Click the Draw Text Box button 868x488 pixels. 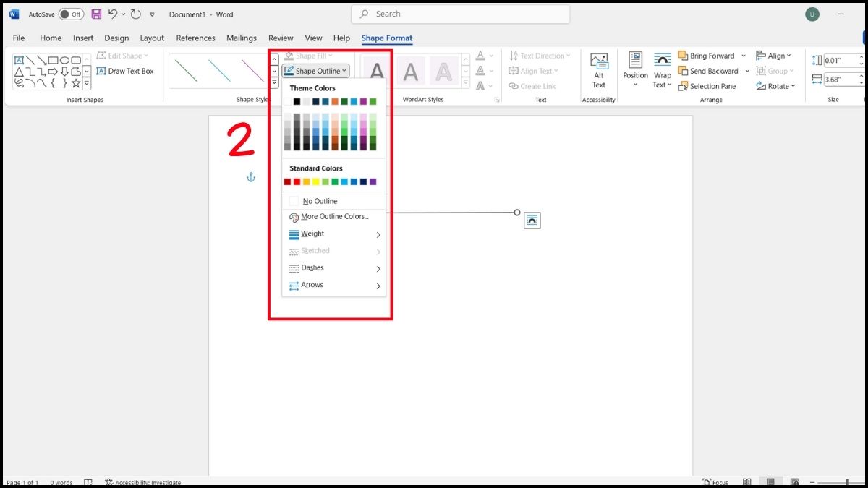[x=125, y=71]
